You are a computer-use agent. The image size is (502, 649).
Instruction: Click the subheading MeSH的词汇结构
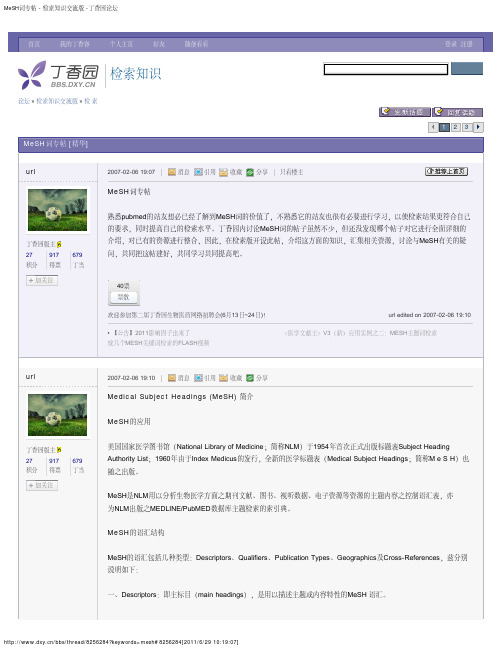(x=136, y=533)
